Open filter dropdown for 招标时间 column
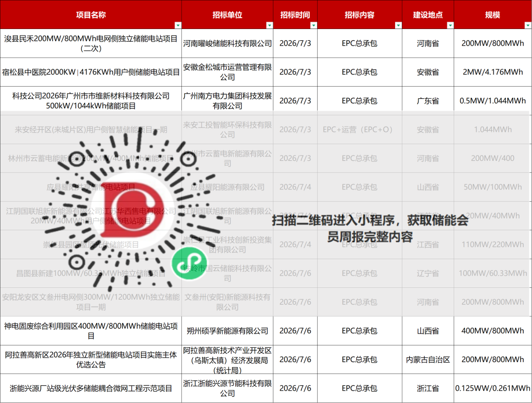 coord(313,26)
